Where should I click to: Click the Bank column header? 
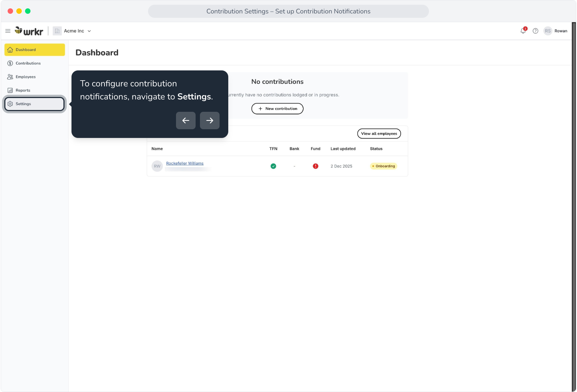294,149
